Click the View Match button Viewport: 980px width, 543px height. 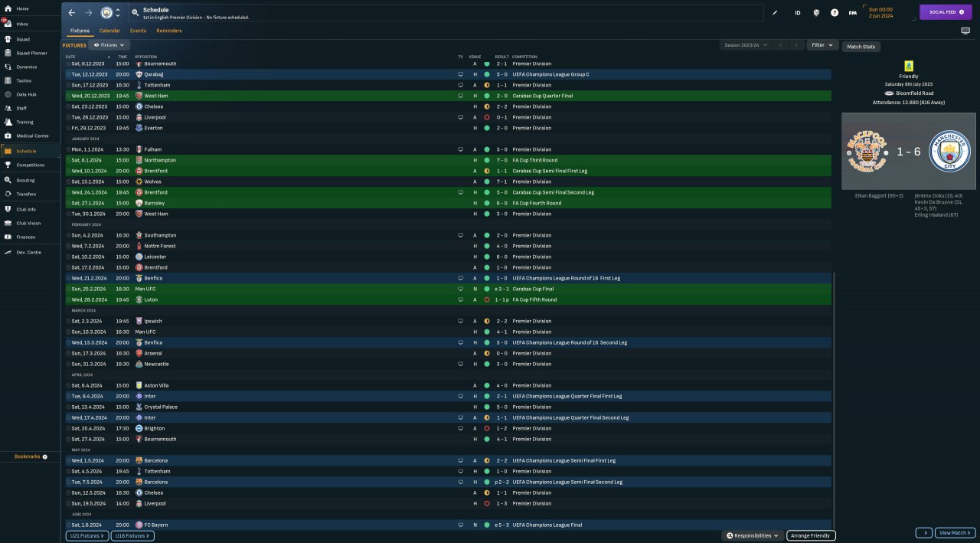955,532
